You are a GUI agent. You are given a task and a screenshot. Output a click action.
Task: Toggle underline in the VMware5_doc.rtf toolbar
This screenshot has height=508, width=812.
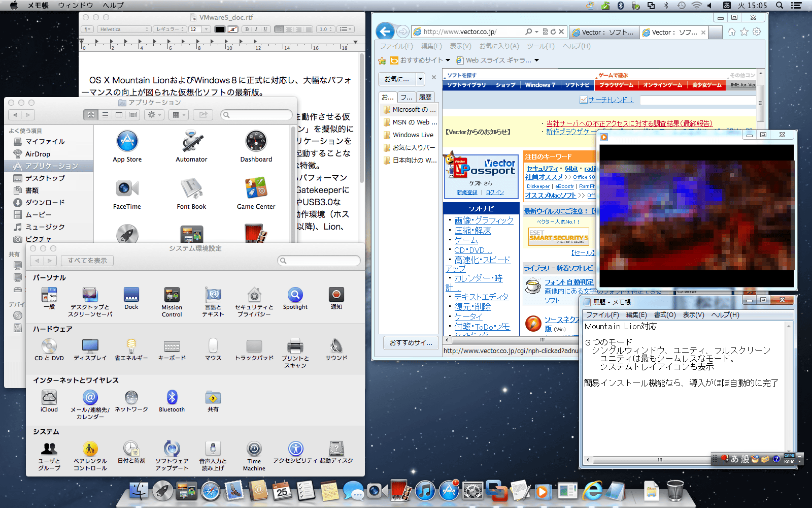[265, 29]
